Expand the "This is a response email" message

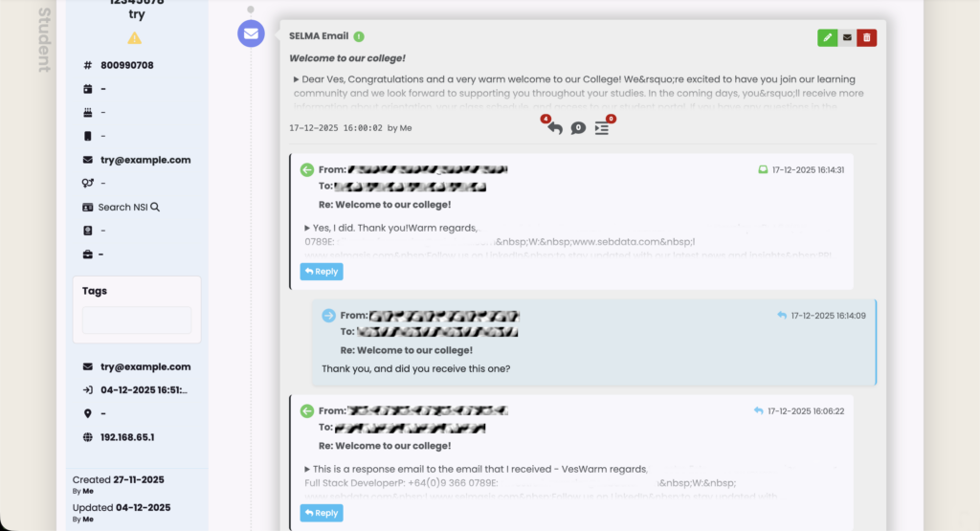click(307, 469)
